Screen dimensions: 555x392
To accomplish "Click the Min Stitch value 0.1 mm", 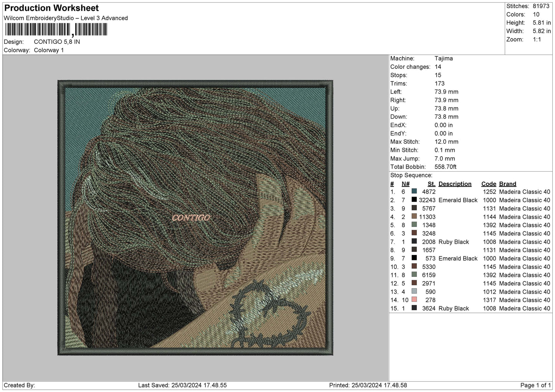I will pyautogui.click(x=445, y=150).
